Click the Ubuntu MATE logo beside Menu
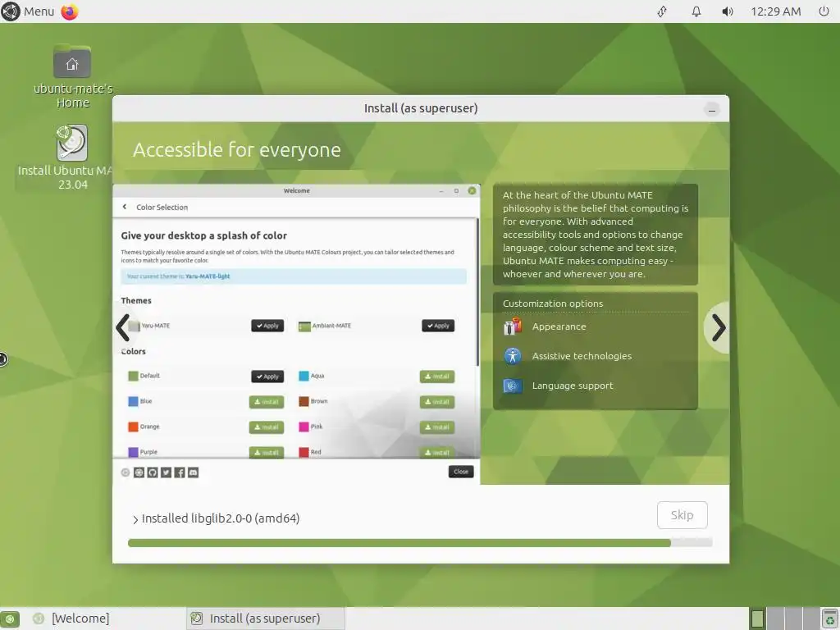 click(x=10, y=11)
